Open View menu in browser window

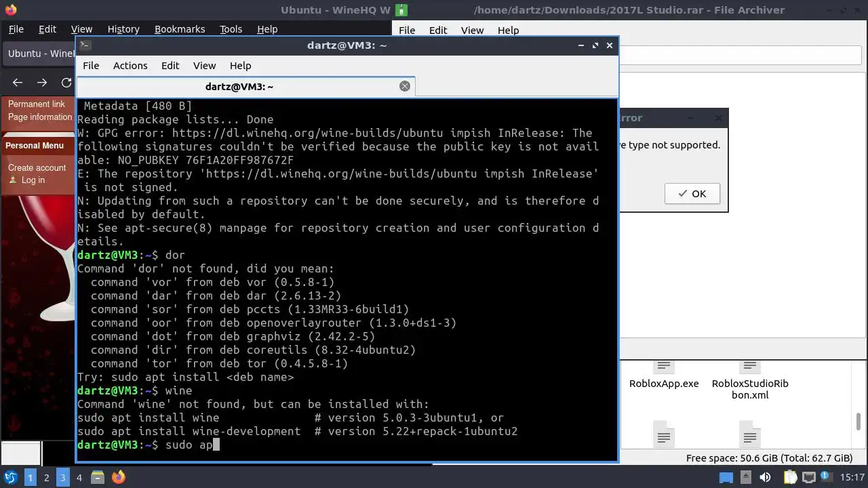(81, 29)
